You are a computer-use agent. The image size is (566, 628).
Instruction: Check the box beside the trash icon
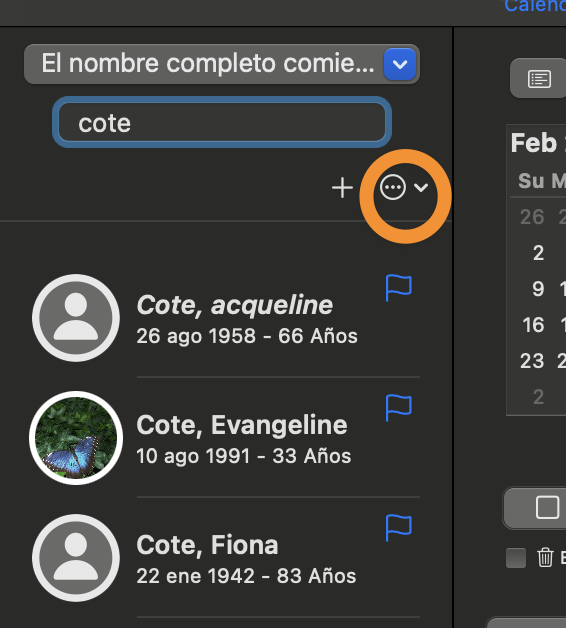(516, 558)
